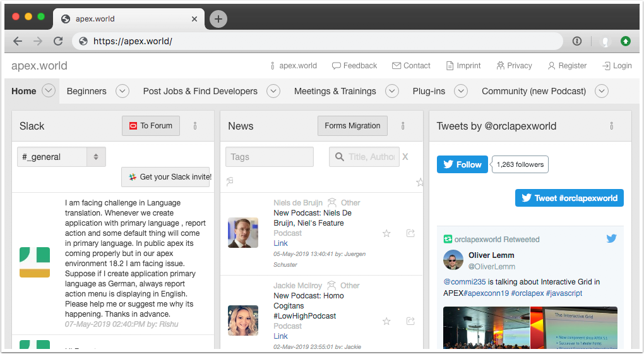Go back to the previous page
Screen dimensions: 644x354
(x=18, y=41)
